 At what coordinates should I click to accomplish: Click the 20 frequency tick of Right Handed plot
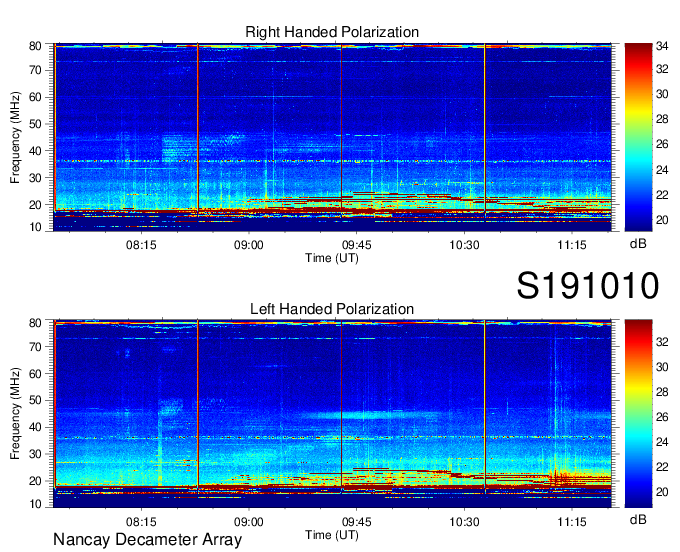point(35,205)
